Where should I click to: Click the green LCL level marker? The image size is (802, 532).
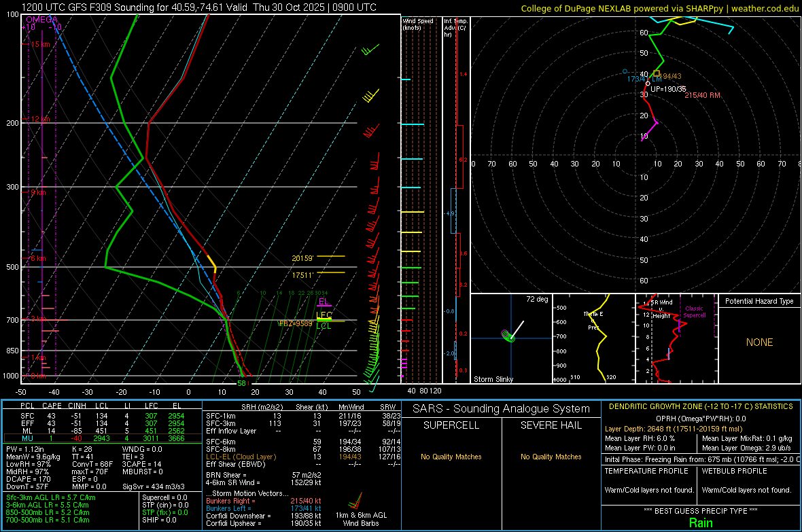[x=324, y=326]
